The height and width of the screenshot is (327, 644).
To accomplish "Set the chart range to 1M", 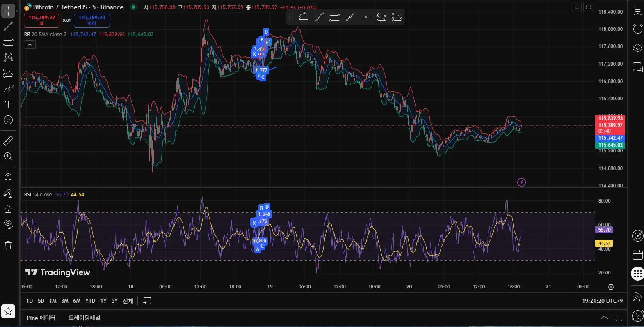I will pos(53,301).
